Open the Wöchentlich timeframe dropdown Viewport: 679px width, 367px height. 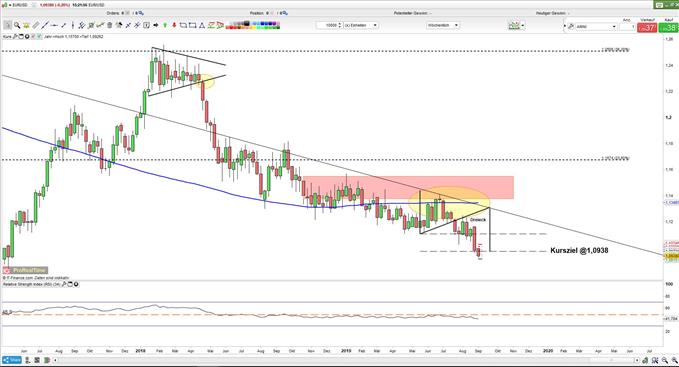tap(443, 26)
